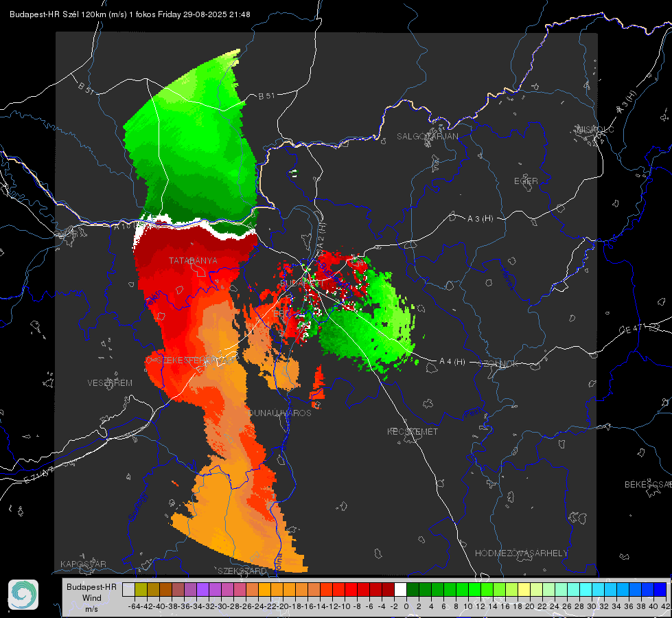Viewport: 672px width, 618px height.
Task: Click the 'Pest' county label
Action: click(472, 413)
